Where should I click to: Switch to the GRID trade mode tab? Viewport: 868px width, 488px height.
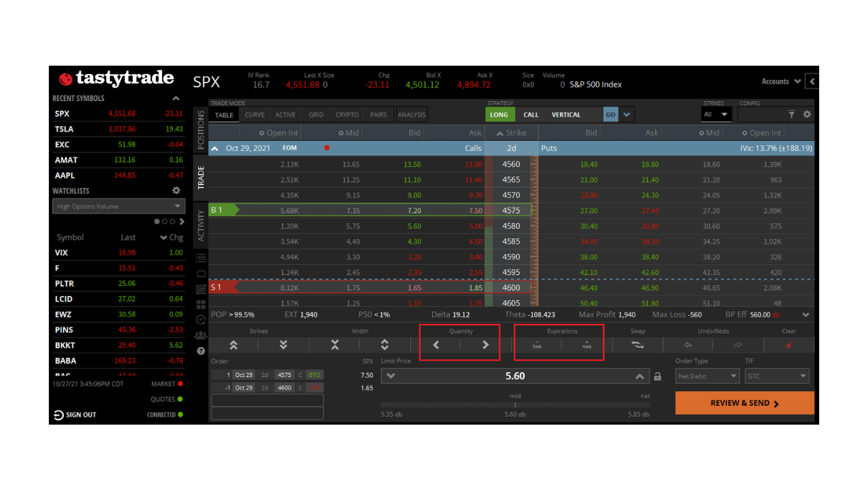pyautogui.click(x=316, y=115)
